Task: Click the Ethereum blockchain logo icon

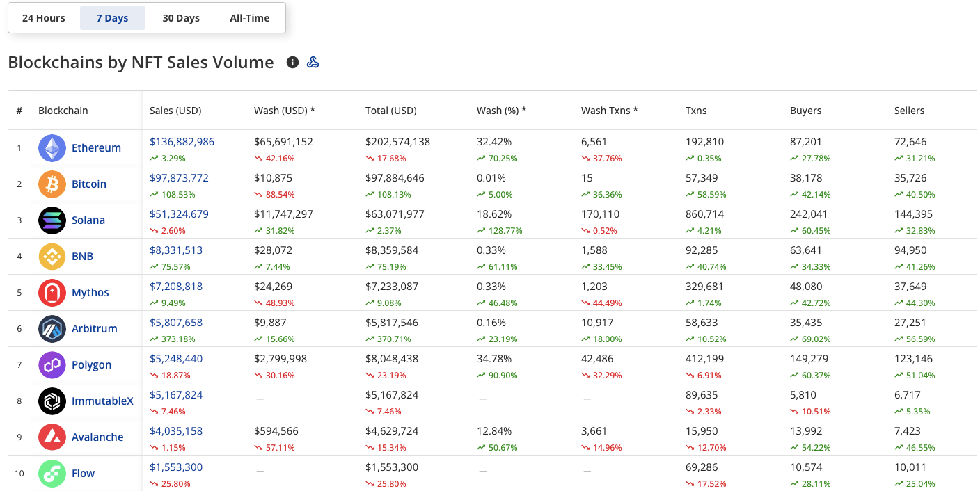Action: tap(52, 148)
